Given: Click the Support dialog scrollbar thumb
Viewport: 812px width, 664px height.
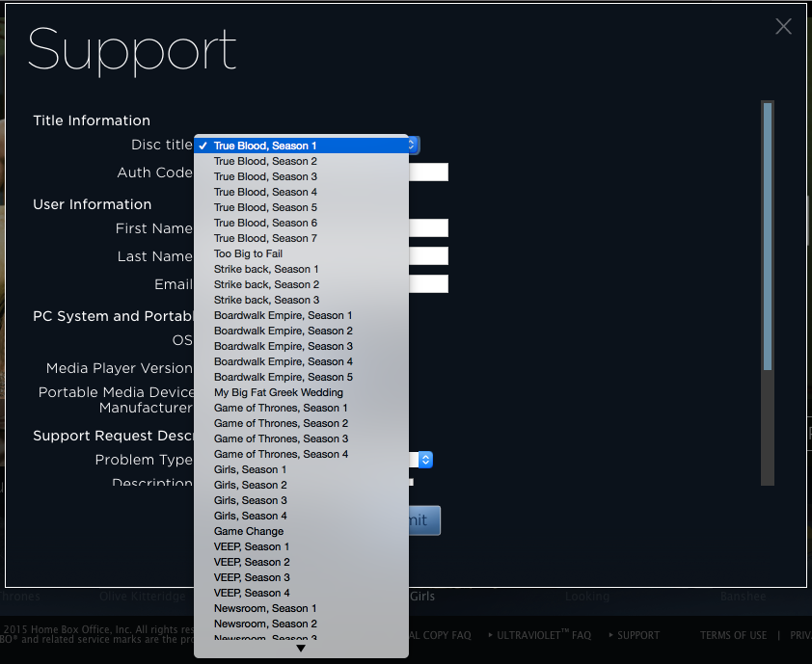Looking at the screenshot, I should click(x=768, y=236).
